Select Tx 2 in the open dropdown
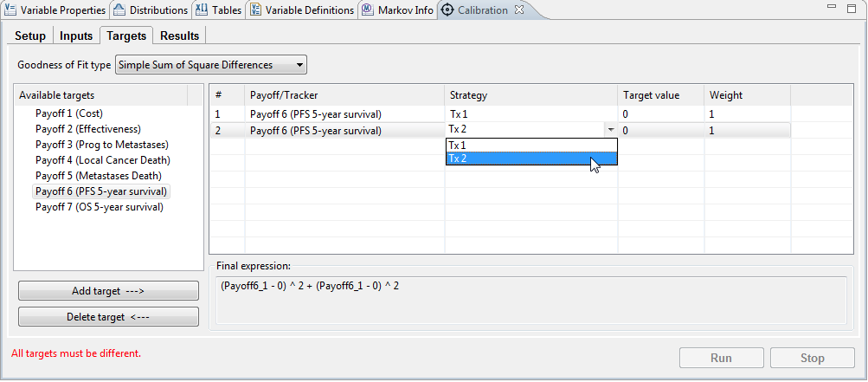This screenshot has height=382, width=868. pyautogui.click(x=530, y=159)
